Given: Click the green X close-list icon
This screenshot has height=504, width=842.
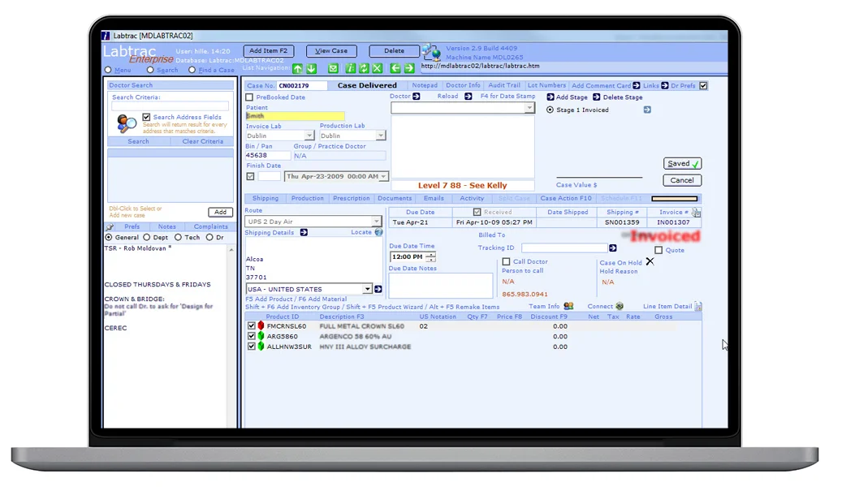Looking at the screenshot, I should (x=378, y=68).
